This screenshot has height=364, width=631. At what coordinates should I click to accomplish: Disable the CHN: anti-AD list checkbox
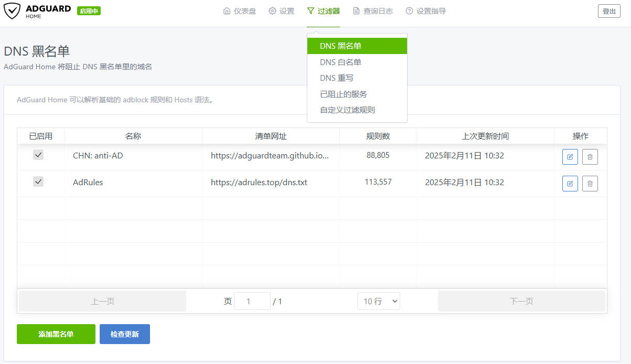38,155
